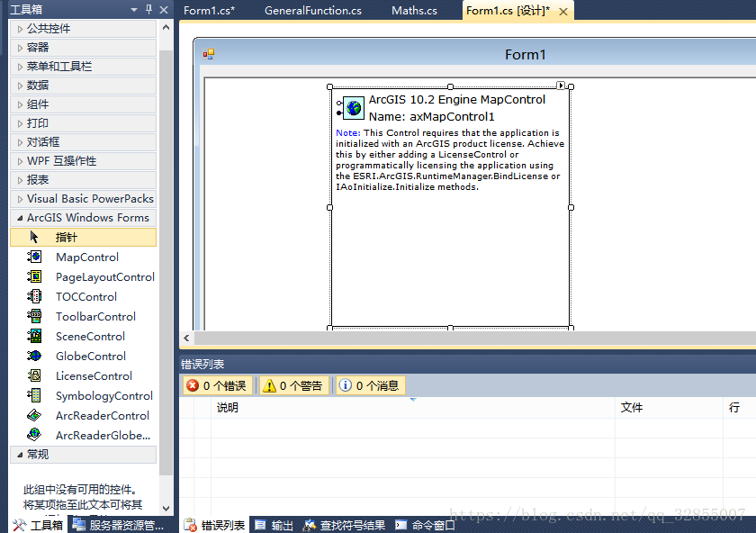
Task: Sort by the 说明 column header
Action: point(413,408)
